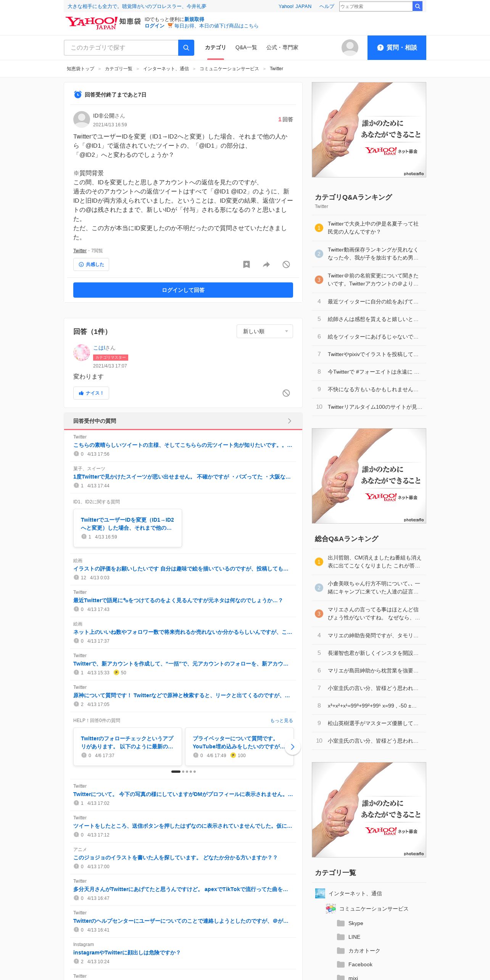490x980 pixels.
Task: Click the ログイン link in header
Action: [155, 26]
